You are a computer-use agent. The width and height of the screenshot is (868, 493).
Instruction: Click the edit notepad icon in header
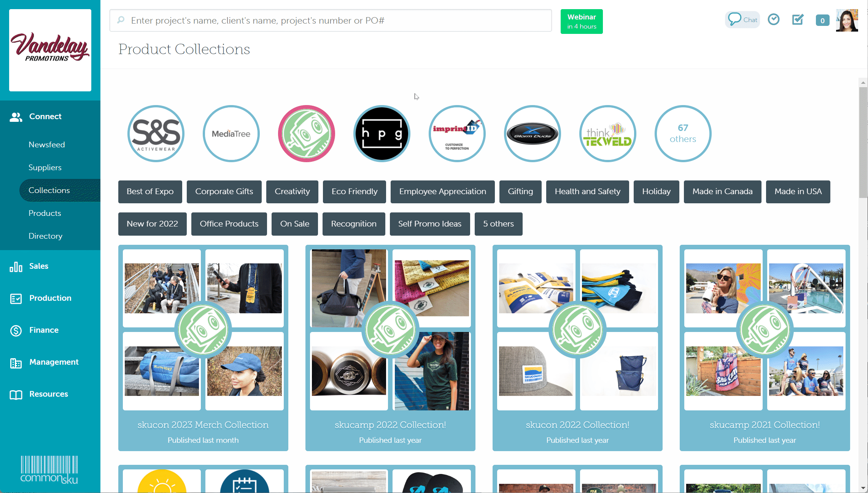tap(798, 19)
